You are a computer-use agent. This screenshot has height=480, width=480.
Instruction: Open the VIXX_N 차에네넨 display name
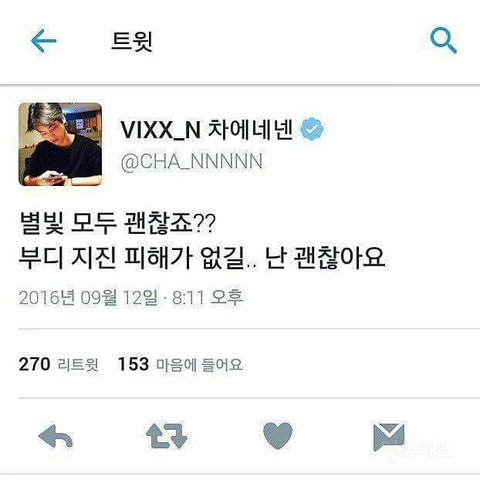[207, 130]
